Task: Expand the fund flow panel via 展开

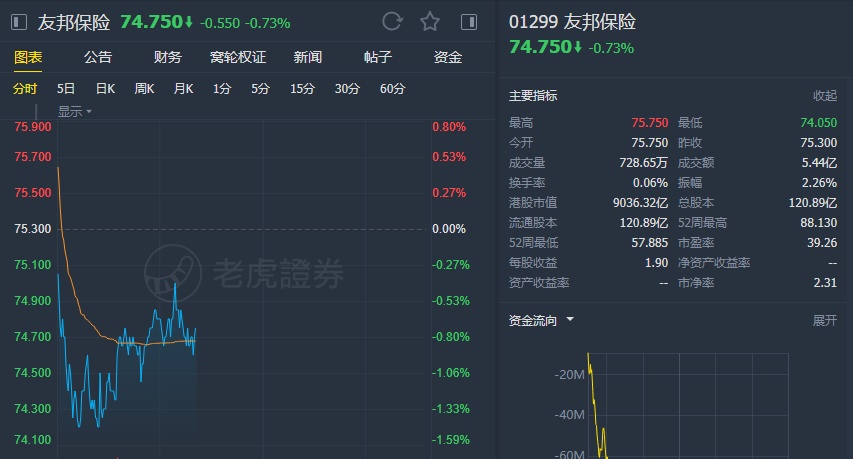Action: coord(824,320)
